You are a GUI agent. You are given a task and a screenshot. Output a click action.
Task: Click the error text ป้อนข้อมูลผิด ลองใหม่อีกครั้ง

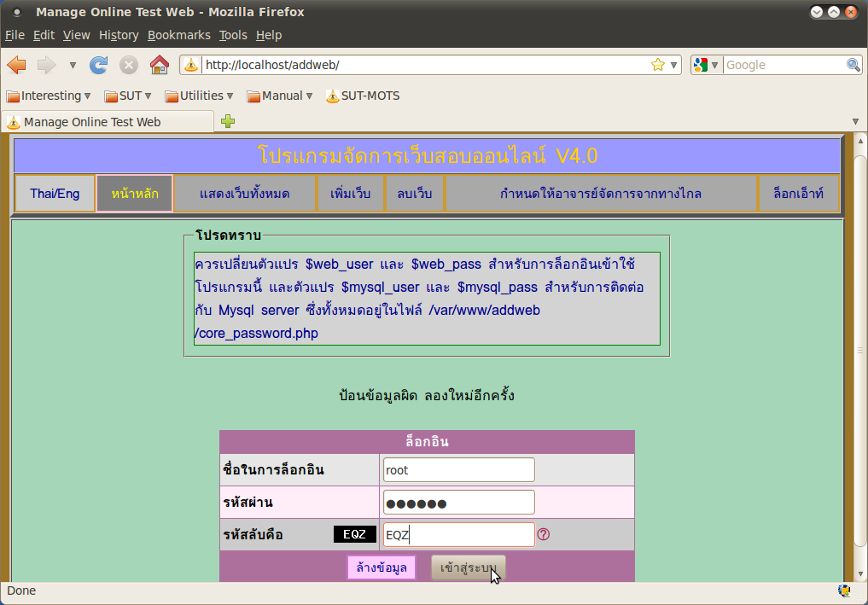pyautogui.click(x=427, y=396)
